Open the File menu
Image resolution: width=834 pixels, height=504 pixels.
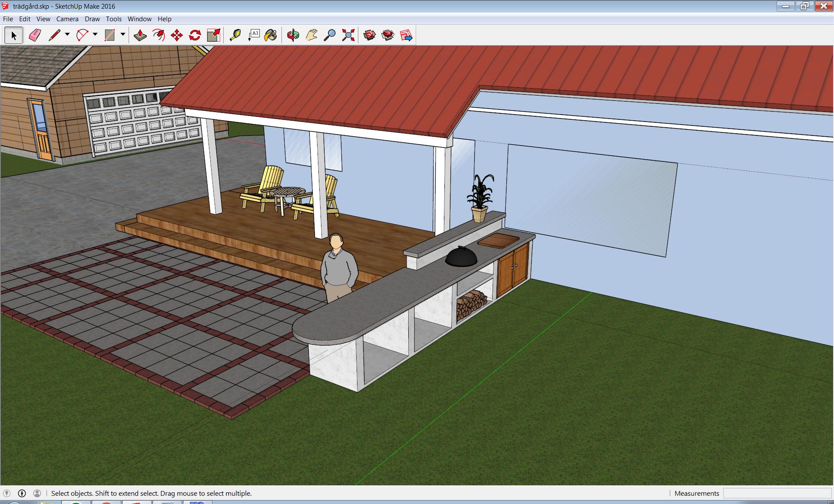[8, 19]
